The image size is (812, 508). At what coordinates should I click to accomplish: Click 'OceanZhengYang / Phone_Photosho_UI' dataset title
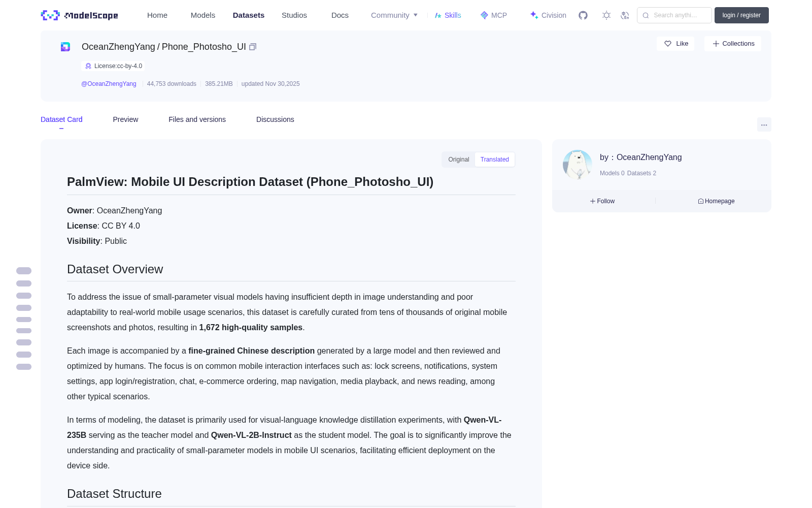(164, 47)
